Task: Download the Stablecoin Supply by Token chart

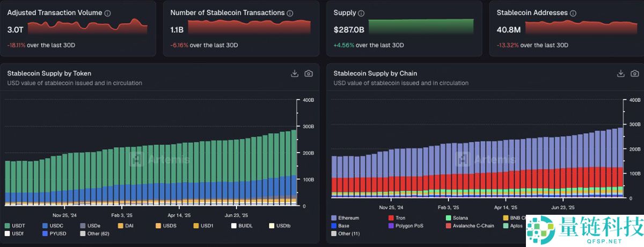Action: point(295,74)
